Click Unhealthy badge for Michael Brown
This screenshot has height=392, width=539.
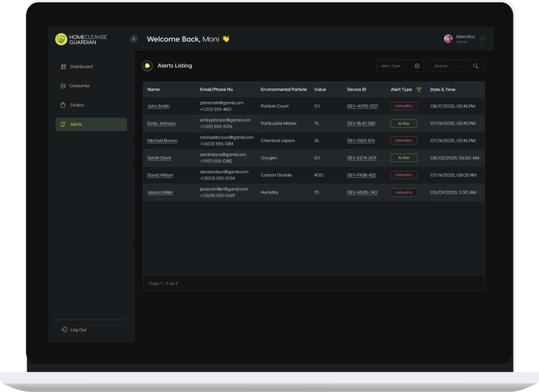click(404, 141)
